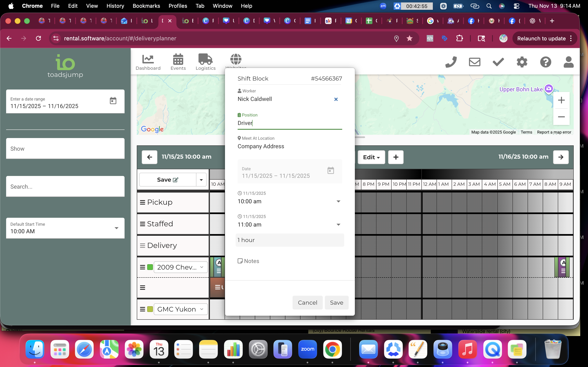
Task: Open the date range calendar picker
Action: (x=113, y=101)
